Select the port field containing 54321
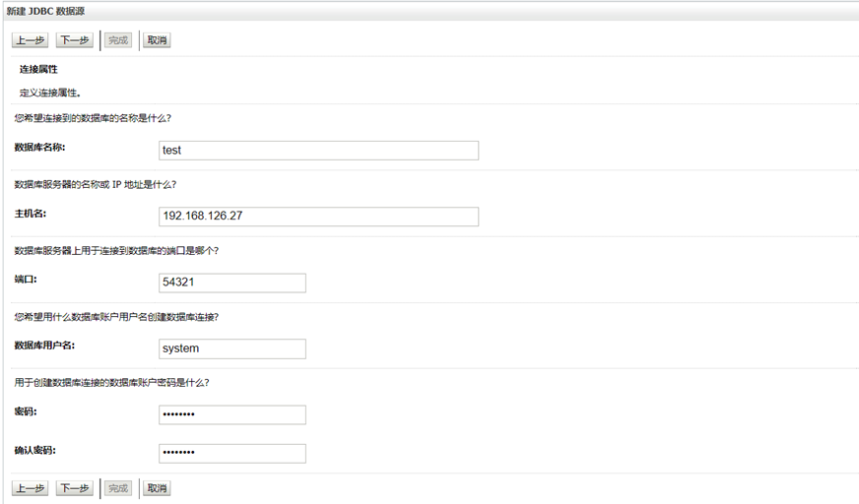This screenshot has height=504, width=859. click(x=231, y=283)
